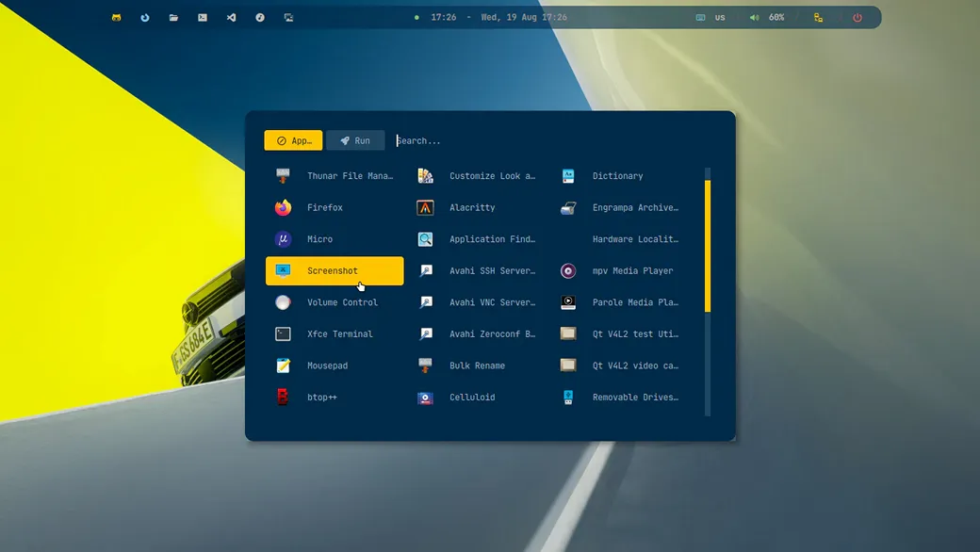The height and width of the screenshot is (552, 980).
Task: Click the Mousepad notepad icon
Action: [283, 365]
